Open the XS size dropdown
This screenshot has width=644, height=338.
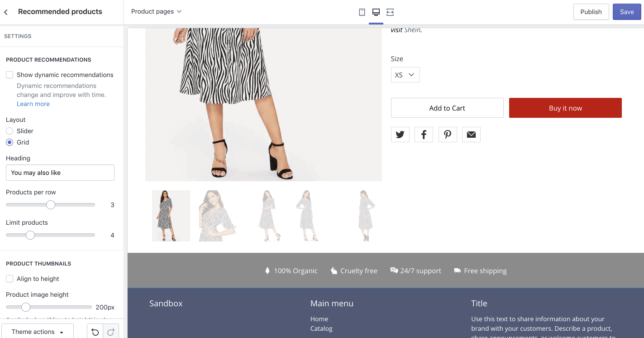(x=405, y=75)
